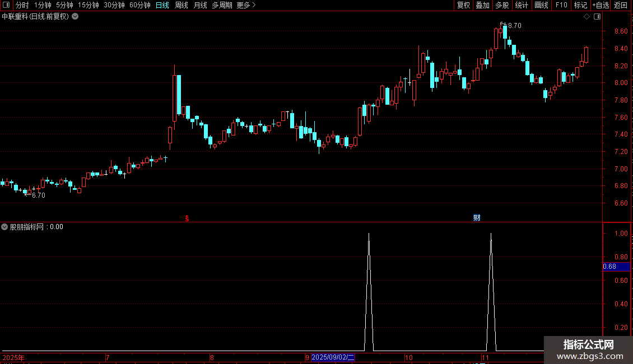Select the 15分钟 period

[88, 5]
